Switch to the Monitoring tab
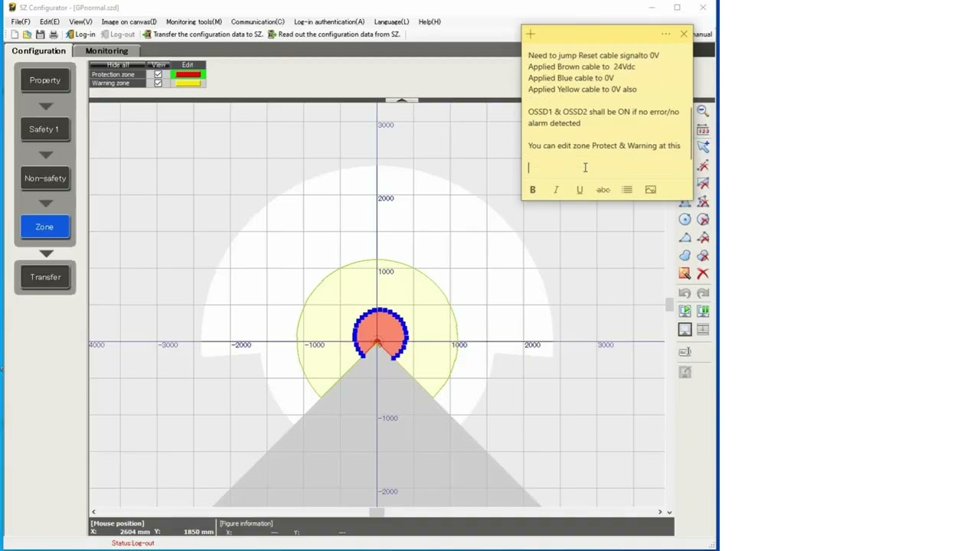980x551 pixels. coord(106,51)
